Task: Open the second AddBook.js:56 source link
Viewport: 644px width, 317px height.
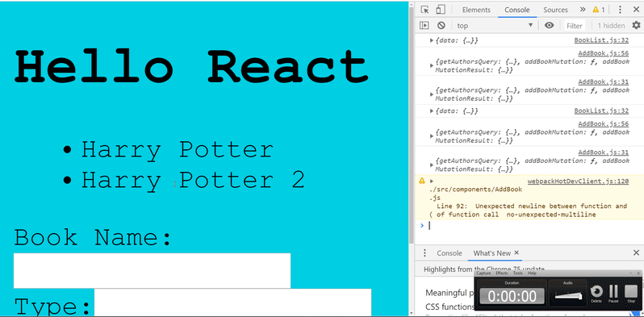Action: pyautogui.click(x=604, y=123)
